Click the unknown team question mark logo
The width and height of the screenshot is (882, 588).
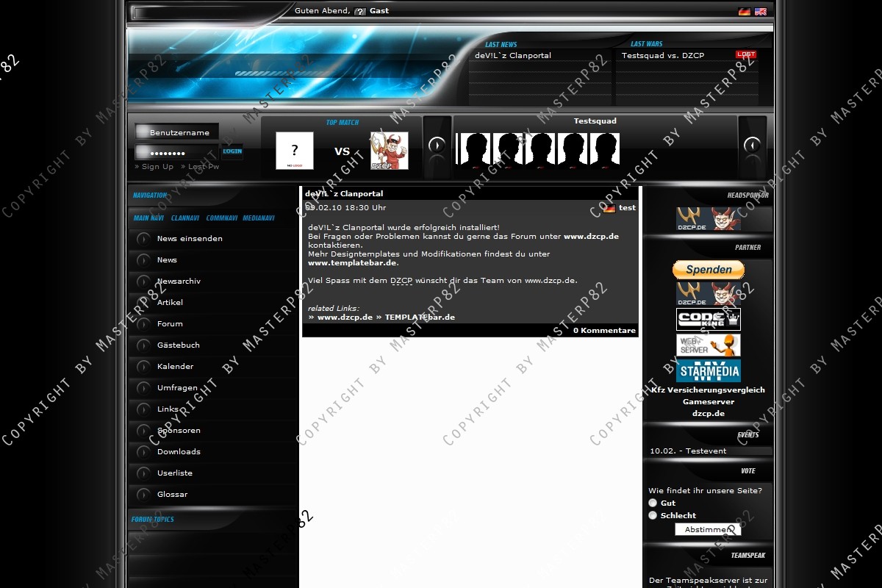click(295, 151)
